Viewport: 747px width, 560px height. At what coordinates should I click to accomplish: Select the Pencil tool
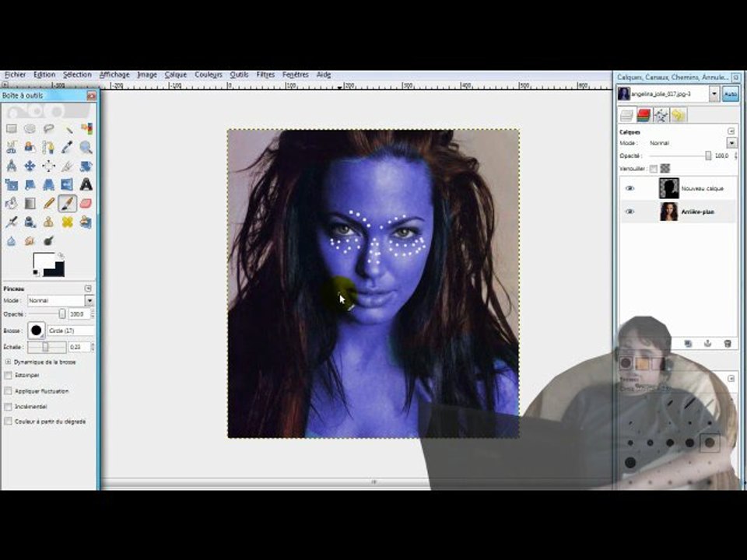(x=48, y=203)
